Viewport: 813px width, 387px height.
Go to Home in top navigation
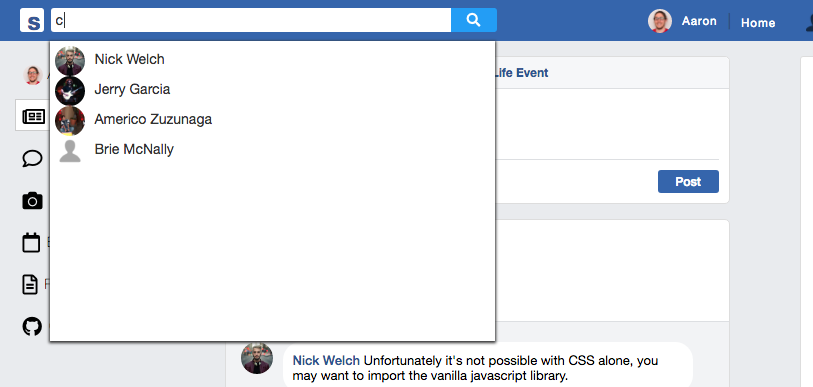[758, 23]
